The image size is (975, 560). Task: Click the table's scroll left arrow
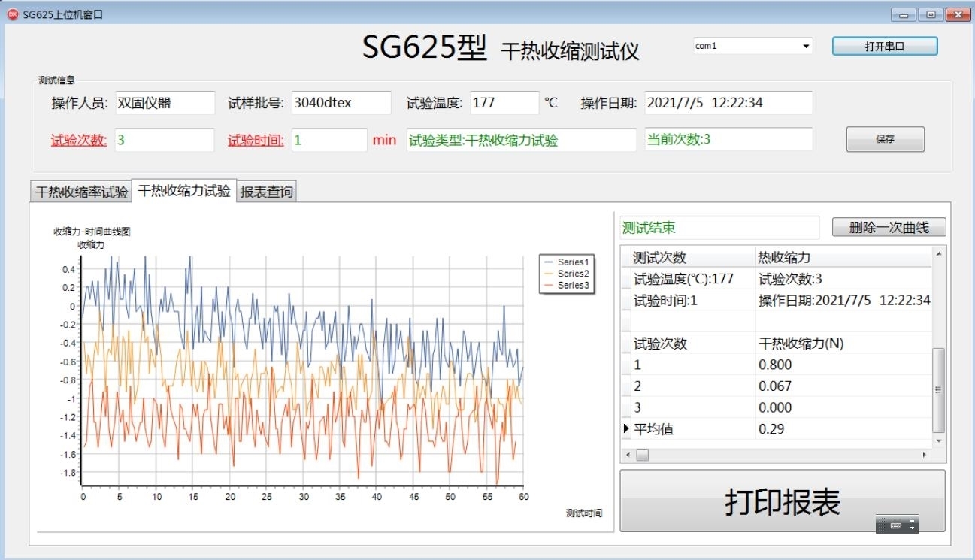(x=628, y=456)
